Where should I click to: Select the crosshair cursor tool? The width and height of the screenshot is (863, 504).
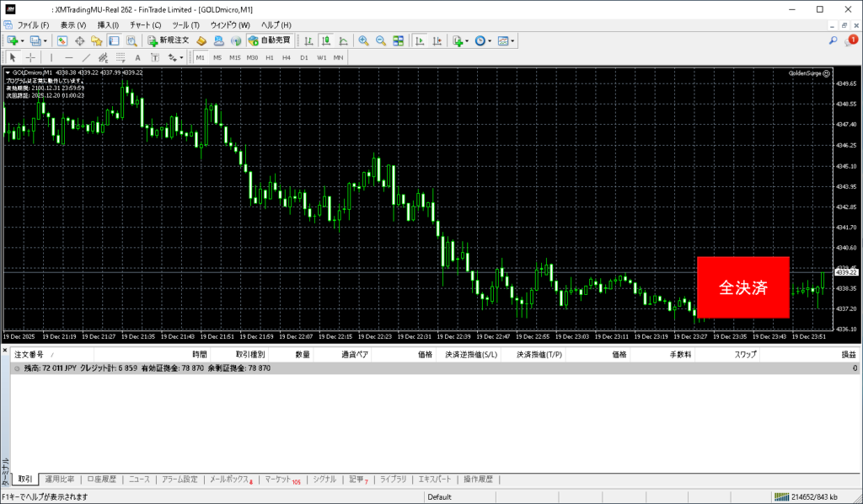(x=30, y=57)
